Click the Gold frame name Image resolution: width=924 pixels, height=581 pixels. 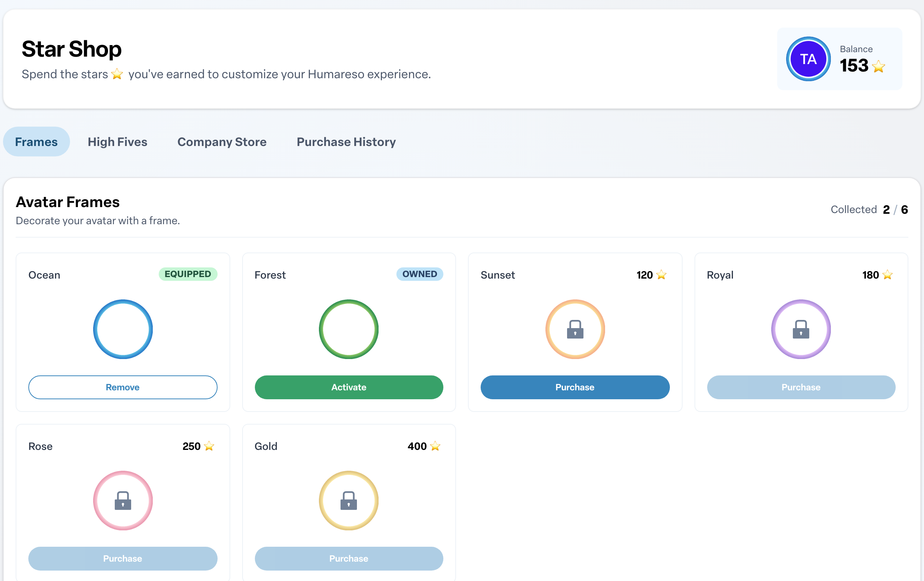[x=266, y=446]
